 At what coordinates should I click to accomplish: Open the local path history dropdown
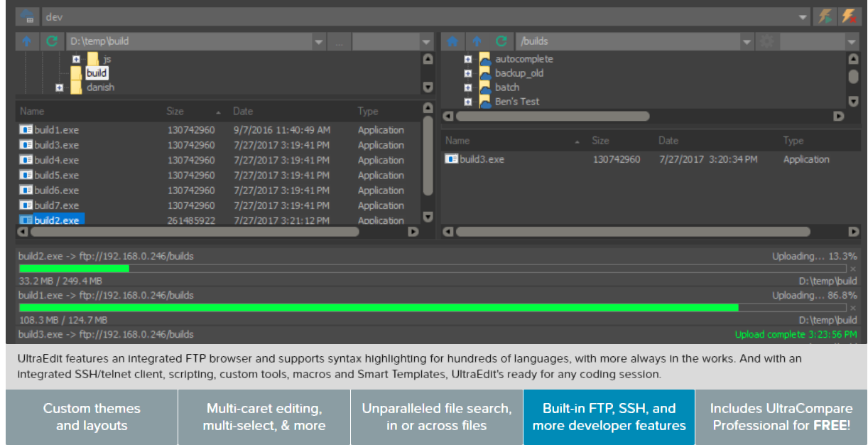tap(319, 42)
